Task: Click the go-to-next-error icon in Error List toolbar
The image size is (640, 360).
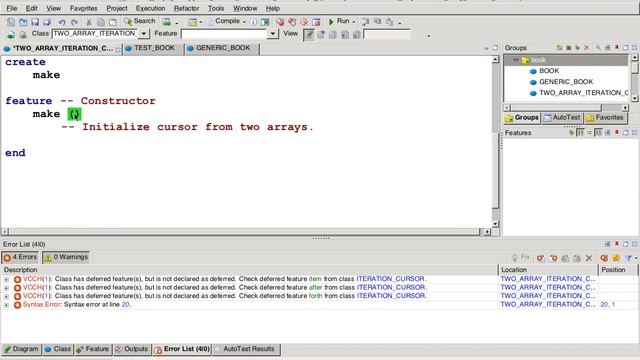Action: coord(540,258)
